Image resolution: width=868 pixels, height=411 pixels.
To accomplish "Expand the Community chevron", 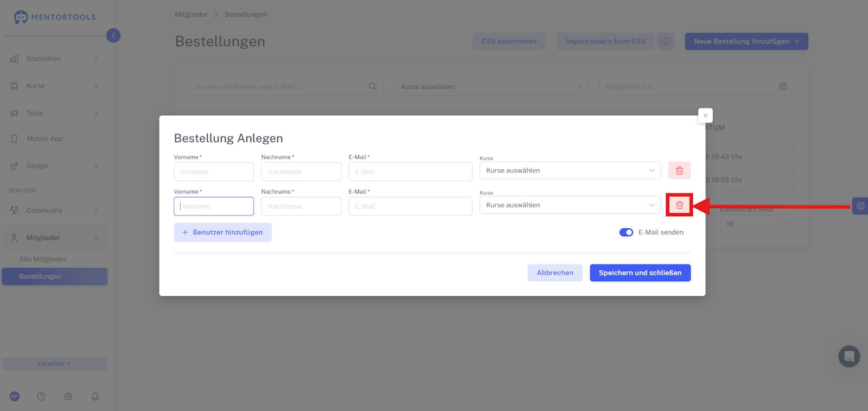I will coord(96,210).
